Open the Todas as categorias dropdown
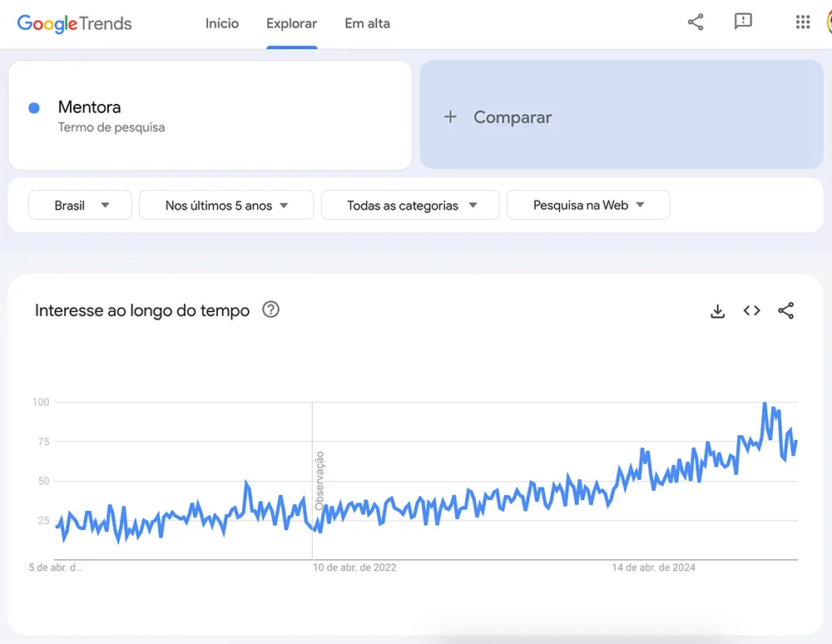 coord(410,206)
